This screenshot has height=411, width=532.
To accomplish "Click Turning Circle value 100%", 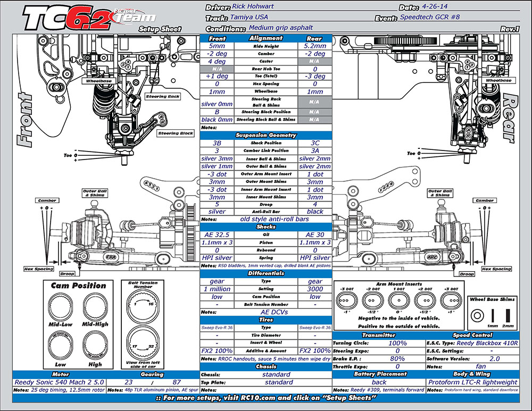I will pos(397,343).
